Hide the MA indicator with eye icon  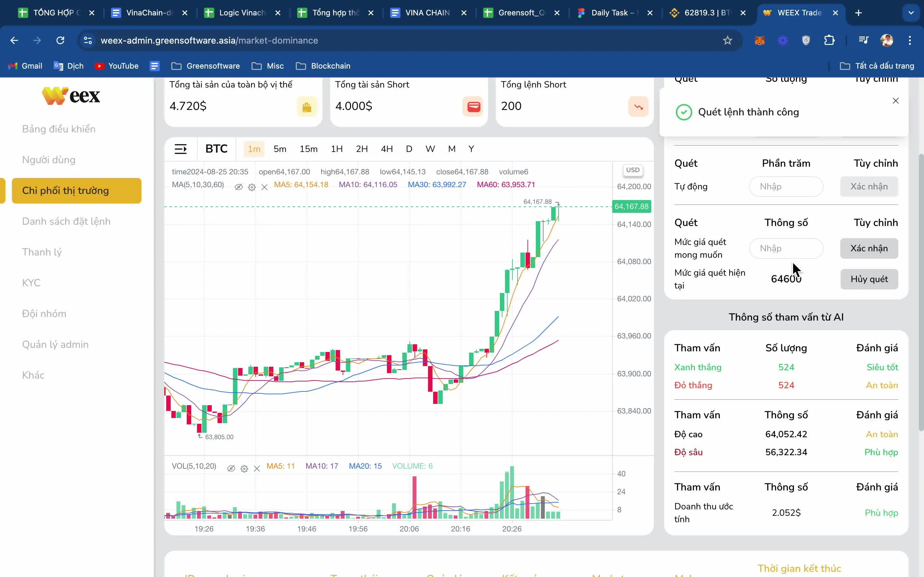tap(239, 187)
